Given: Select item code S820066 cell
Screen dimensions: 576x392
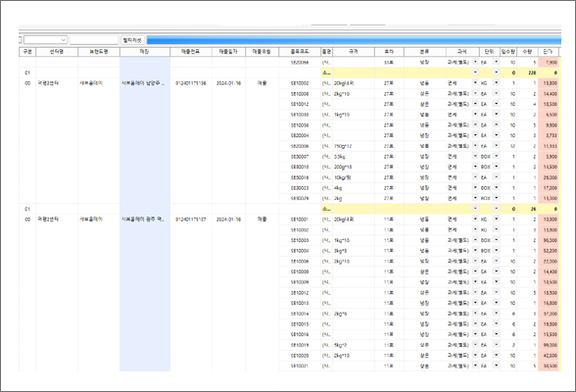Looking at the screenshot, I should [x=300, y=63].
